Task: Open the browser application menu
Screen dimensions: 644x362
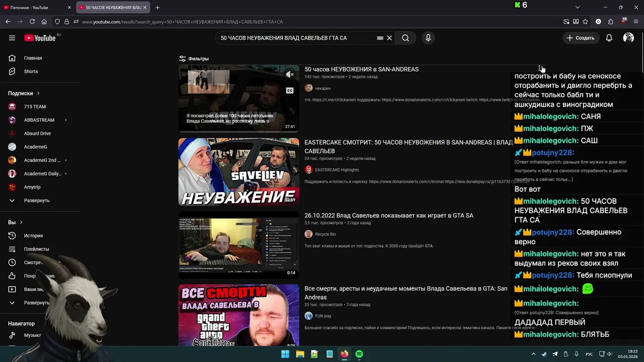Action: click(636, 22)
